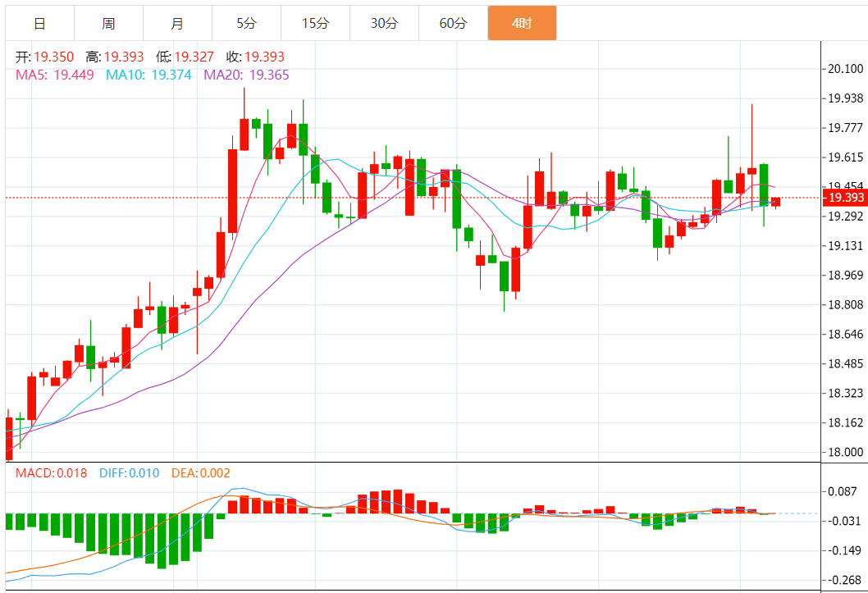Click the -0.149 MACD axis label
868x593 pixels.
pyautogui.click(x=843, y=550)
